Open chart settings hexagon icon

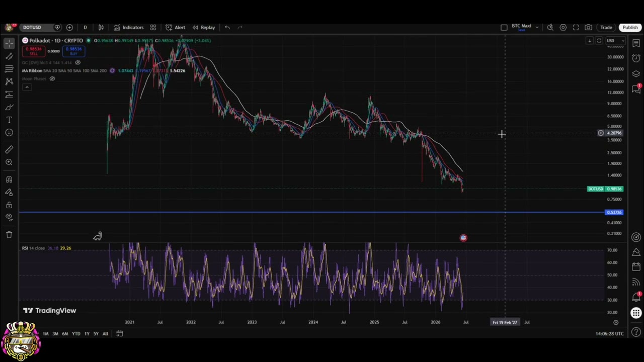[563, 27]
